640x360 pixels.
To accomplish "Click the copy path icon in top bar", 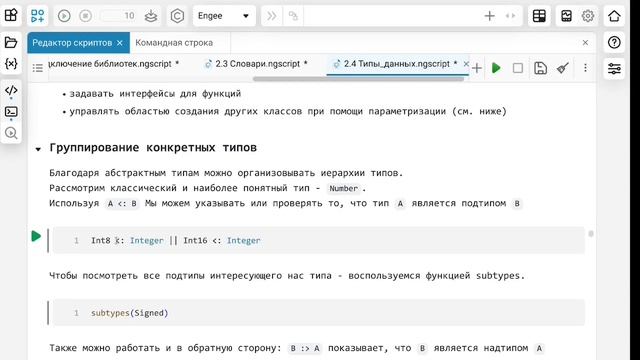I will click(x=293, y=16).
